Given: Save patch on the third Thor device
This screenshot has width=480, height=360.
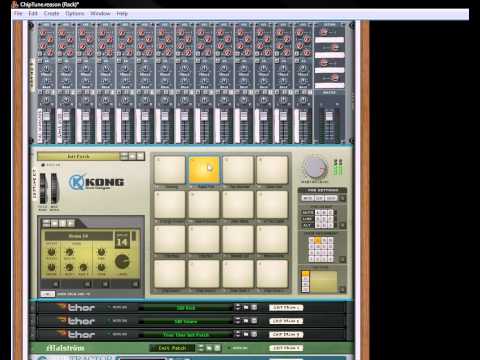Looking at the screenshot, I should pyautogui.click(x=254, y=334).
